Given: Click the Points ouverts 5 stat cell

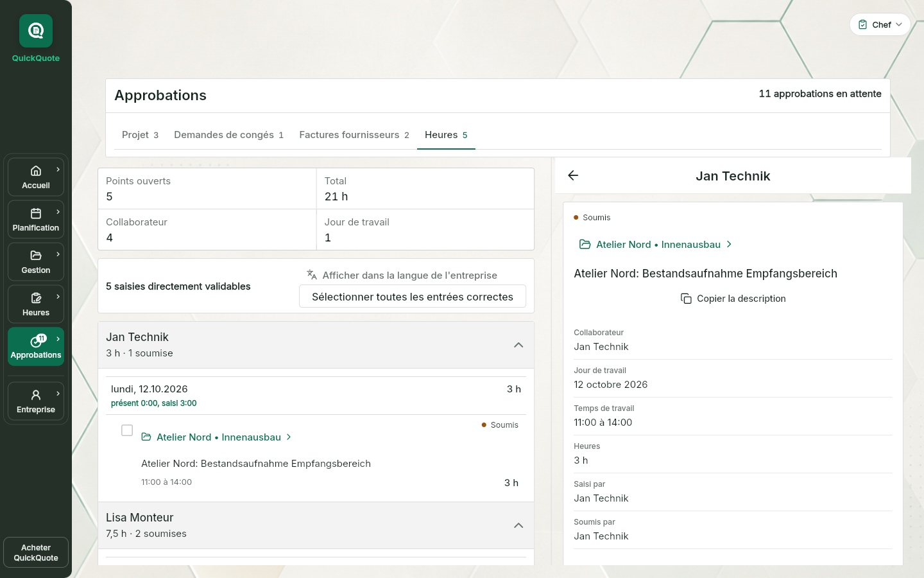Looking at the screenshot, I should (x=207, y=189).
